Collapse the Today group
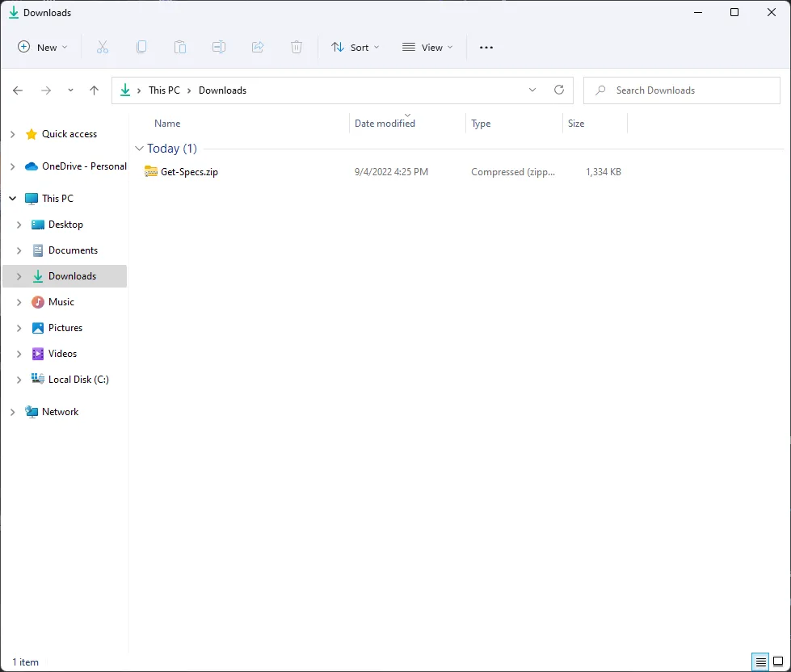 pos(139,149)
